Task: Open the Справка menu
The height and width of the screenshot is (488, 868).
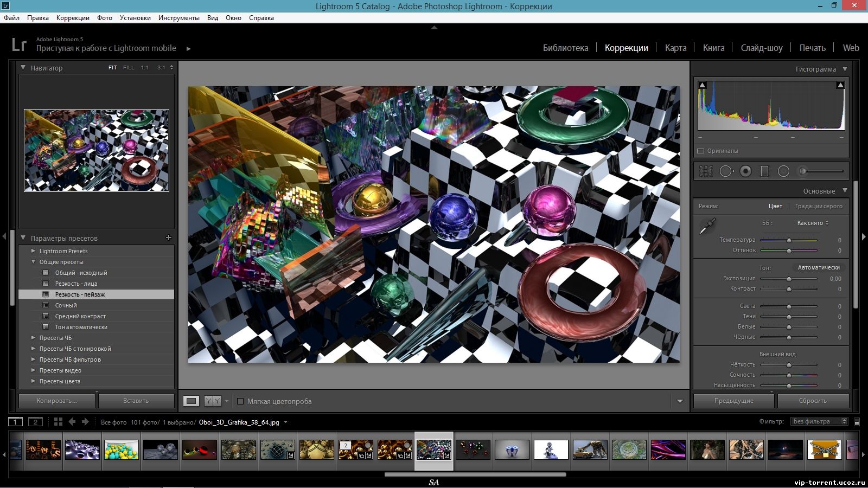Action: pyautogui.click(x=261, y=18)
